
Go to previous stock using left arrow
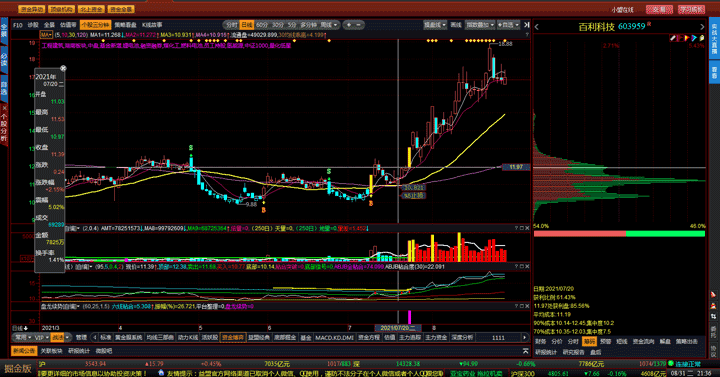click(x=536, y=27)
